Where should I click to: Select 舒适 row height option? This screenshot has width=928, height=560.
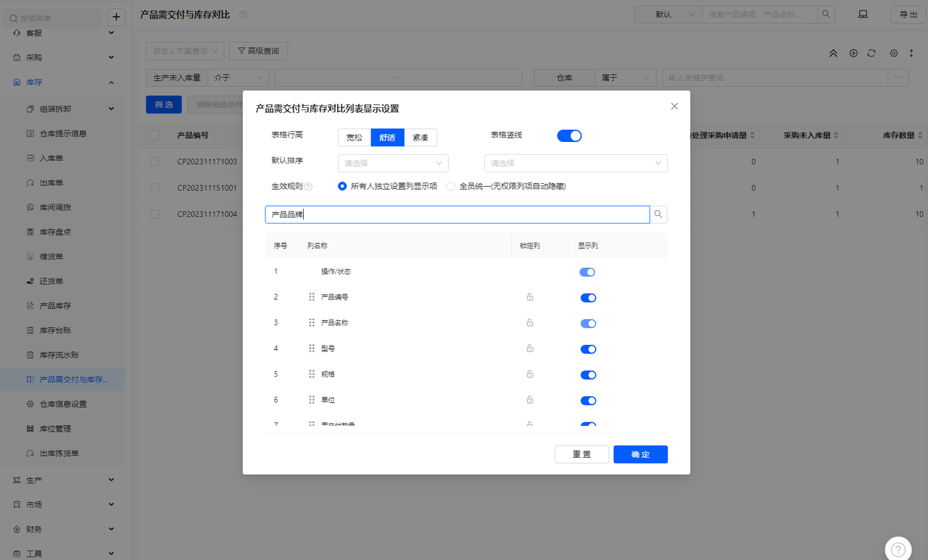(x=387, y=137)
